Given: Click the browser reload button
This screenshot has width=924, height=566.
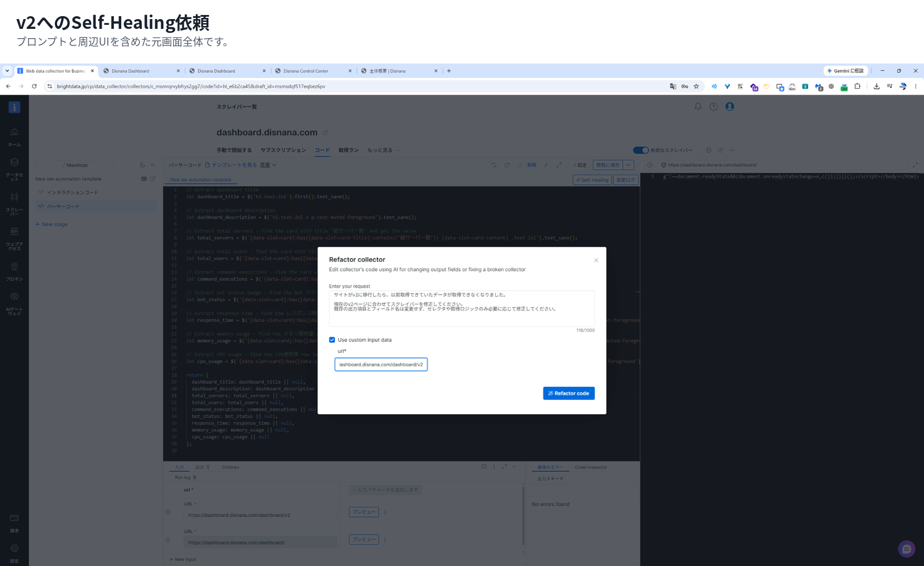Looking at the screenshot, I should 34,87.
